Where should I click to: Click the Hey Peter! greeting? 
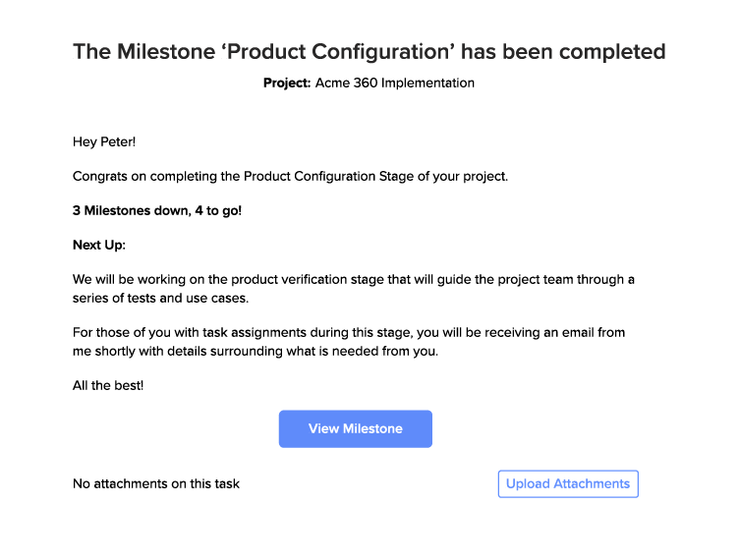[x=104, y=142]
